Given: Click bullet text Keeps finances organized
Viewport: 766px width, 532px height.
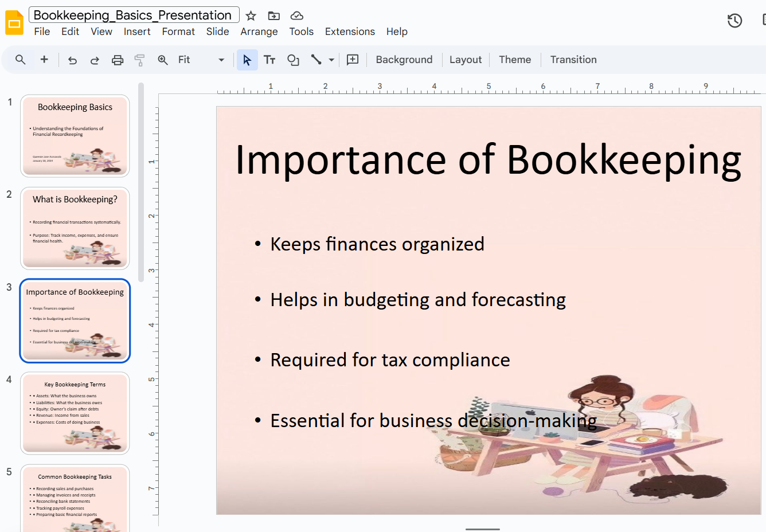Looking at the screenshot, I should pyautogui.click(x=377, y=244).
